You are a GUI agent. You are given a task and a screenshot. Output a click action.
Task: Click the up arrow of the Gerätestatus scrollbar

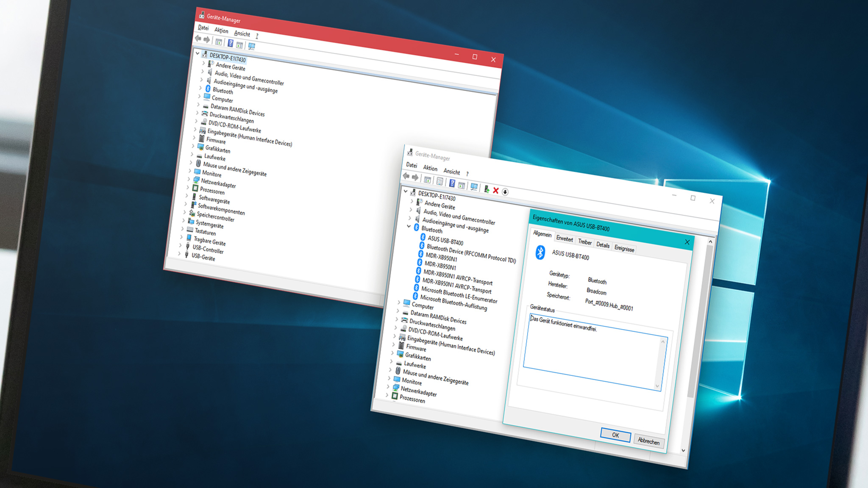pyautogui.click(x=663, y=341)
